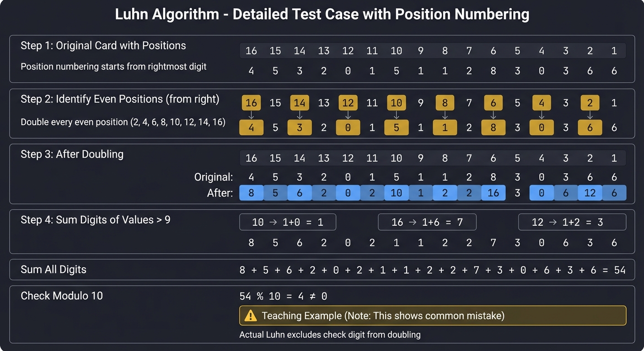
Task: Collapse the "Check Modulo 10" section
Action: click(x=62, y=296)
